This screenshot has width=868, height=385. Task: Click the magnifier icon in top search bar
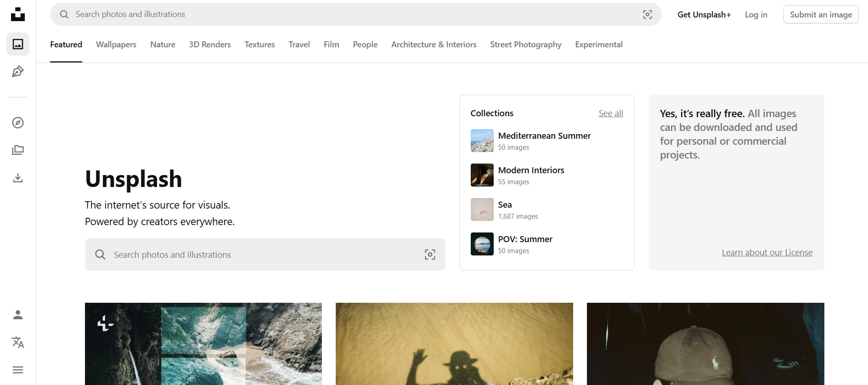64,14
